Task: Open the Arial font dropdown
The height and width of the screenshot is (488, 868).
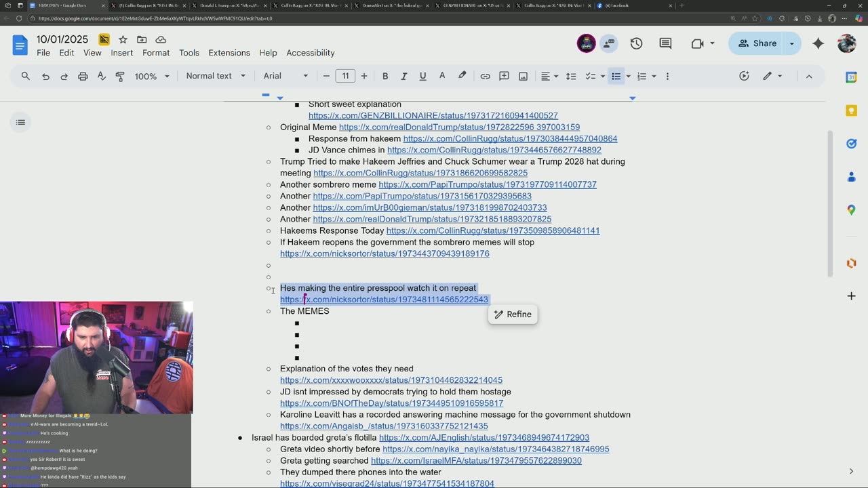Action: (x=285, y=76)
